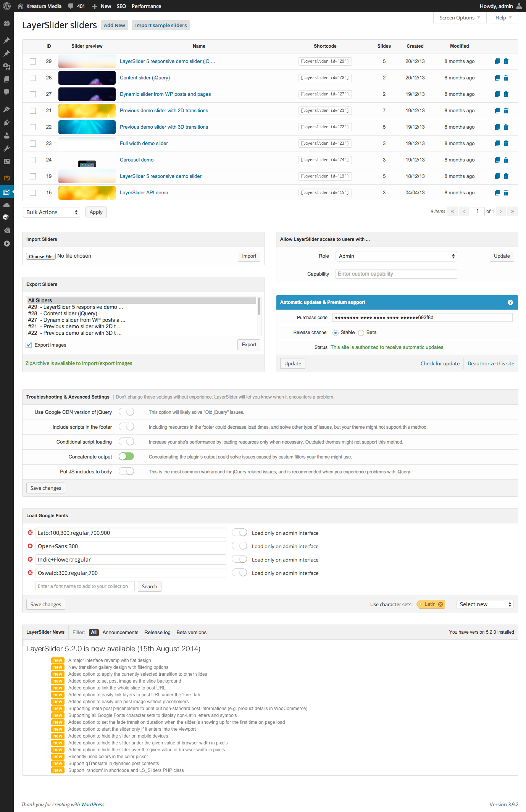Filter news by Release log
This screenshot has width=526, height=812.
click(x=157, y=633)
